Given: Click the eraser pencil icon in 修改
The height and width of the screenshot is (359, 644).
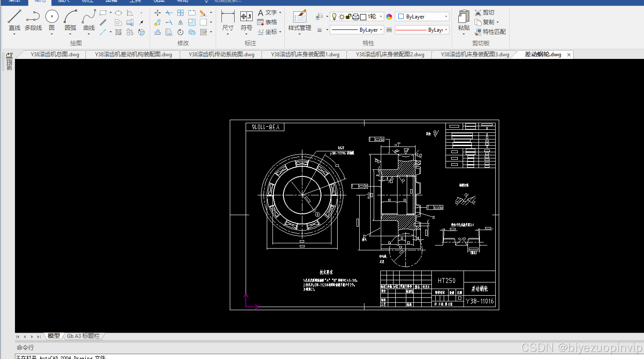Looking at the screenshot, I should coord(203,13).
